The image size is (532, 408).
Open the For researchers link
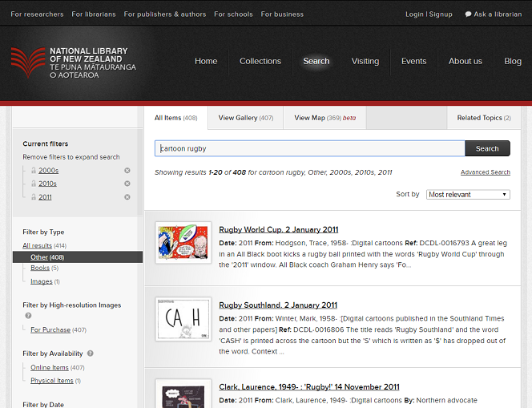(x=37, y=14)
